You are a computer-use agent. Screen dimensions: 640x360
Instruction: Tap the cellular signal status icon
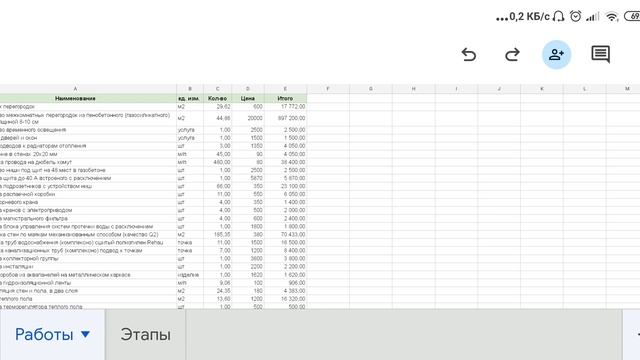593,16
